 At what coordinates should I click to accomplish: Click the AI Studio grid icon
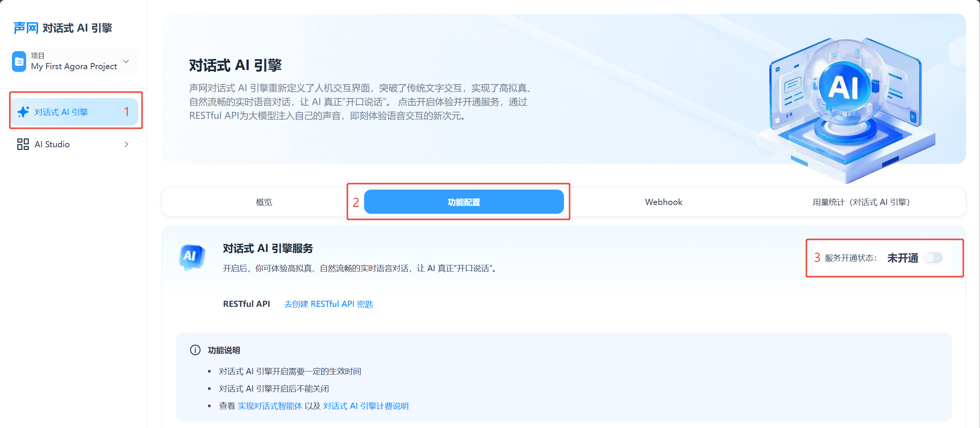23,144
